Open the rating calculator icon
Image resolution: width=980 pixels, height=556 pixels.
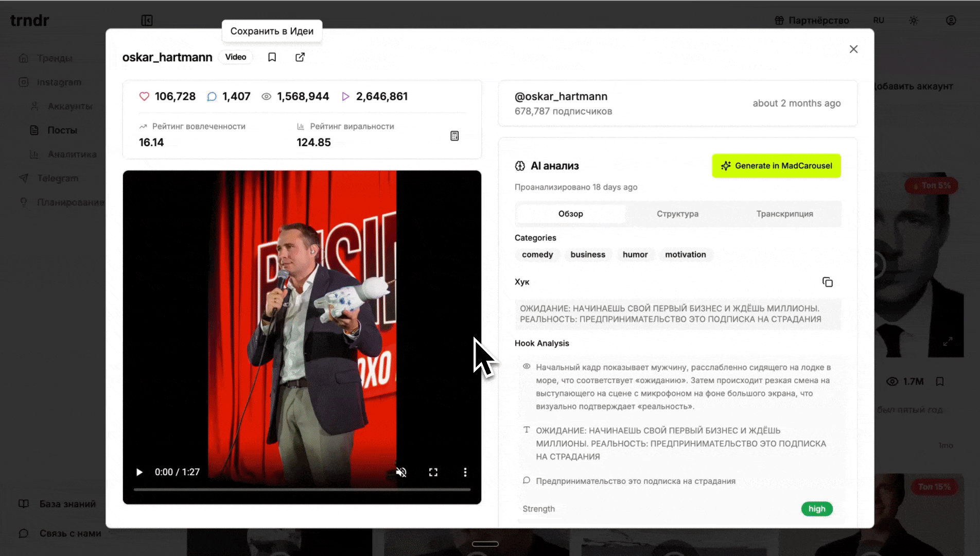pyautogui.click(x=454, y=136)
